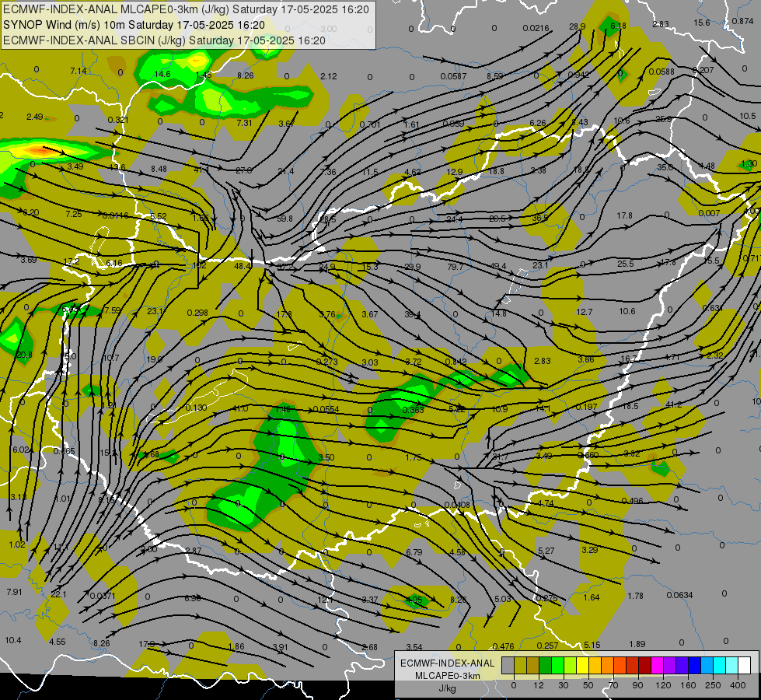The image size is (761, 700).
Task: Click the bright green legend swatch
Action: tap(558, 665)
